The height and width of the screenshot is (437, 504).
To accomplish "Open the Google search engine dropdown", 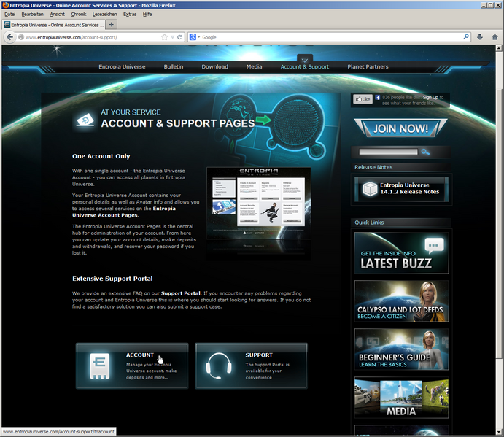I will pos(198,37).
